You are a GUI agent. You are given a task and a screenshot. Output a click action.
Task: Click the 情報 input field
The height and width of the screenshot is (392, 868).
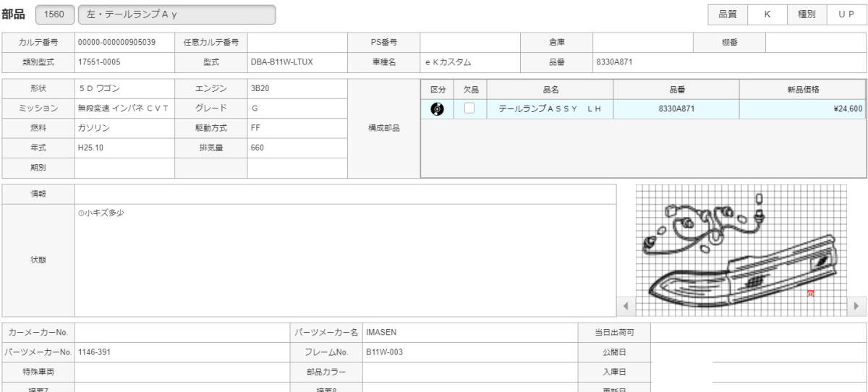click(345, 194)
